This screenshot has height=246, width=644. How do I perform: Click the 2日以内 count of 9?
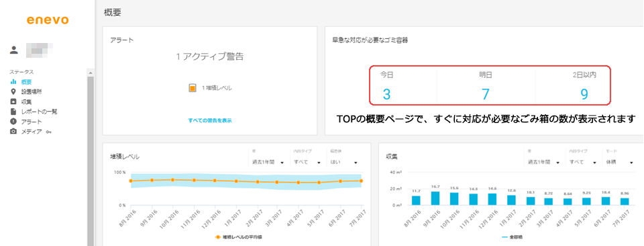[584, 95]
